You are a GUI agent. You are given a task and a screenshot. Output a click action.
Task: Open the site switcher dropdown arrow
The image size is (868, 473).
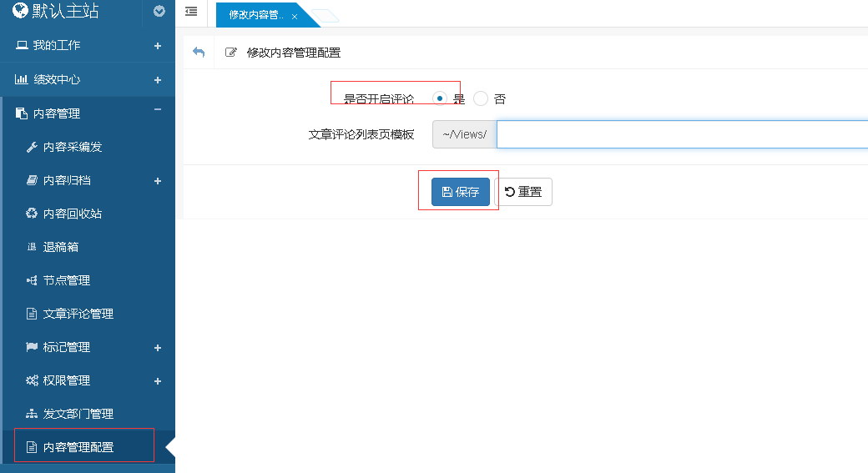(x=159, y=12)
